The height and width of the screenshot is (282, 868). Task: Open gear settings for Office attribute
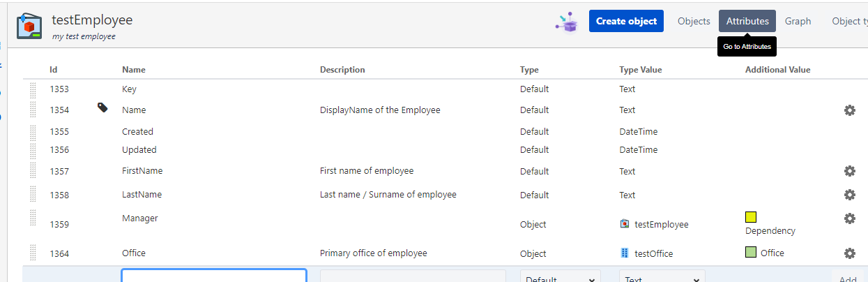849,253
